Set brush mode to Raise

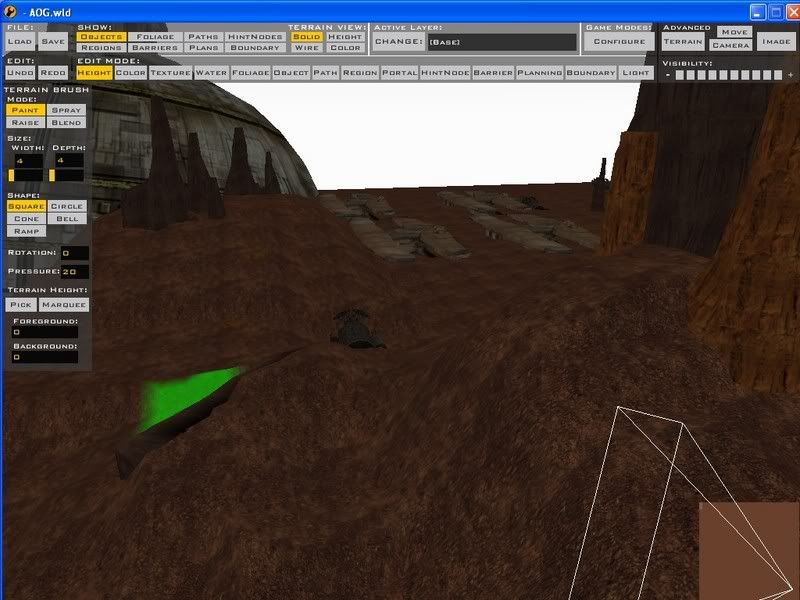pos(26,122)
